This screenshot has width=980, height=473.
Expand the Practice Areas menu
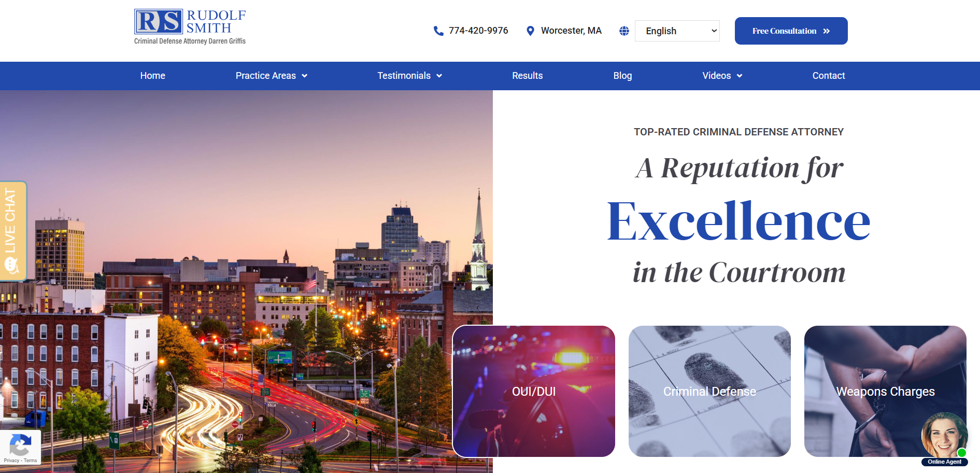click(272, 76)
